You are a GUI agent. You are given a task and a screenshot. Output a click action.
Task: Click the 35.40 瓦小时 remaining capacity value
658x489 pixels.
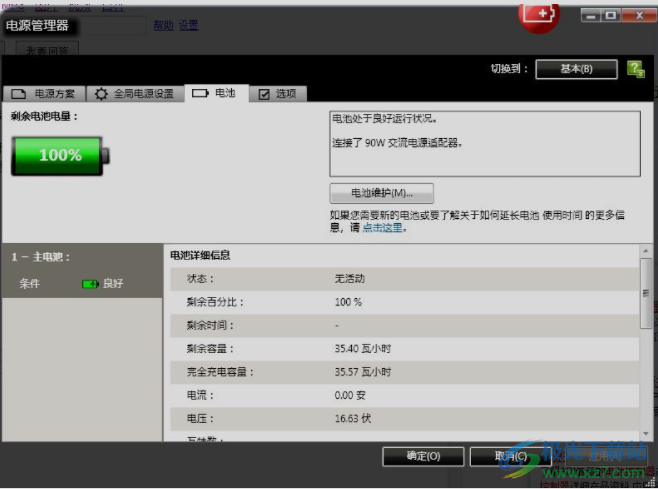point(363,348)
